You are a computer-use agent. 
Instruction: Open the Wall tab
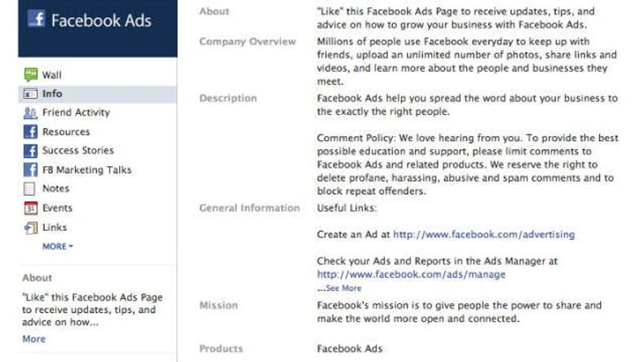(x=51, y=75)
